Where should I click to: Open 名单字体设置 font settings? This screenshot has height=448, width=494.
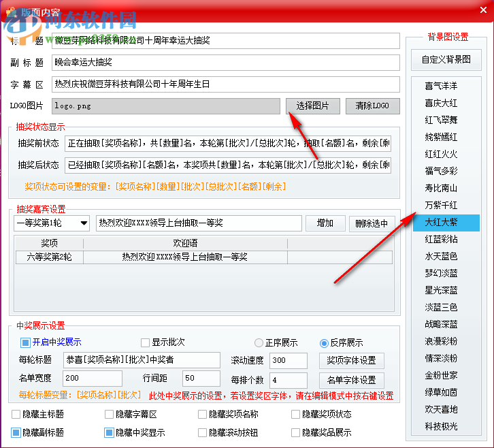[352, 380]
